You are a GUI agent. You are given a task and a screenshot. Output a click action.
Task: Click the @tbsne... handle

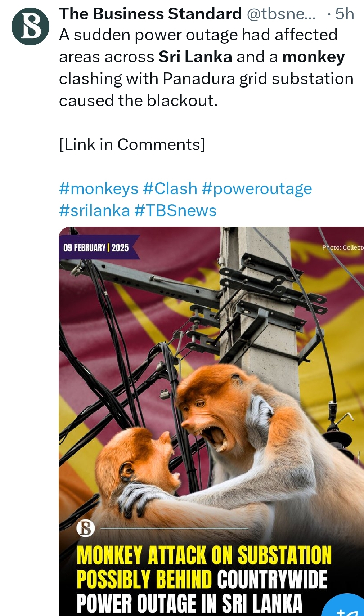coord(281,14)
